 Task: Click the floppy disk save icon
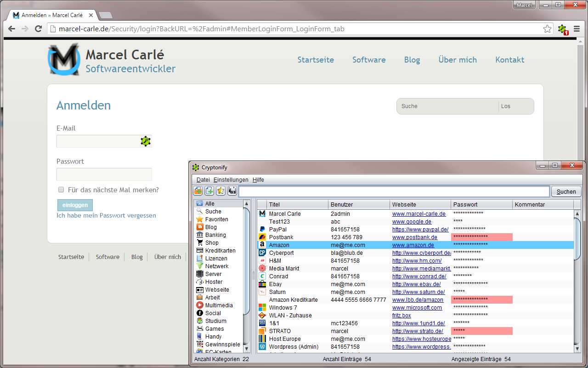(232, 191)
